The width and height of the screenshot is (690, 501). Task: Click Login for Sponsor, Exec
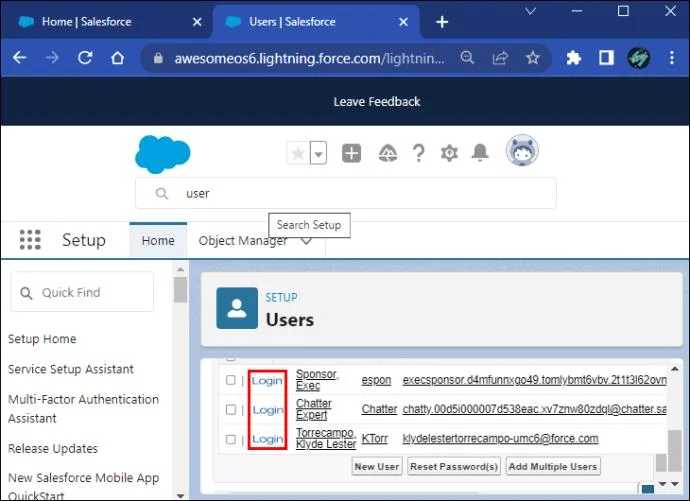pyautogui.click(x=267, y=380)
